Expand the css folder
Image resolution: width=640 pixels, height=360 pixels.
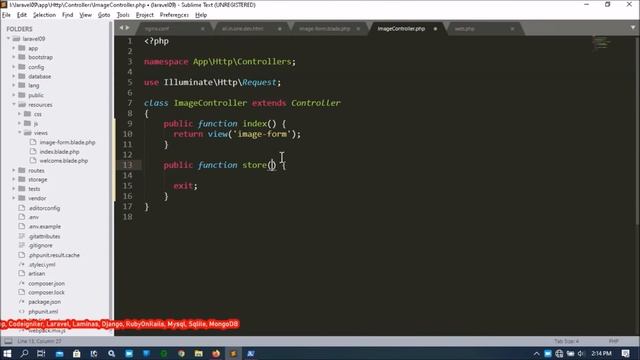point(19,114)
